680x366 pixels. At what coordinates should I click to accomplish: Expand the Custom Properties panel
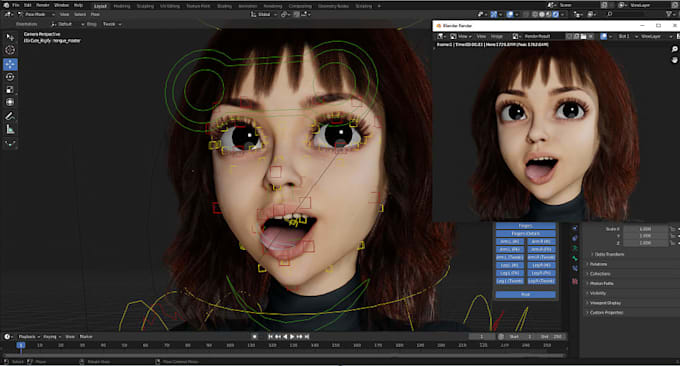(605, 313)
